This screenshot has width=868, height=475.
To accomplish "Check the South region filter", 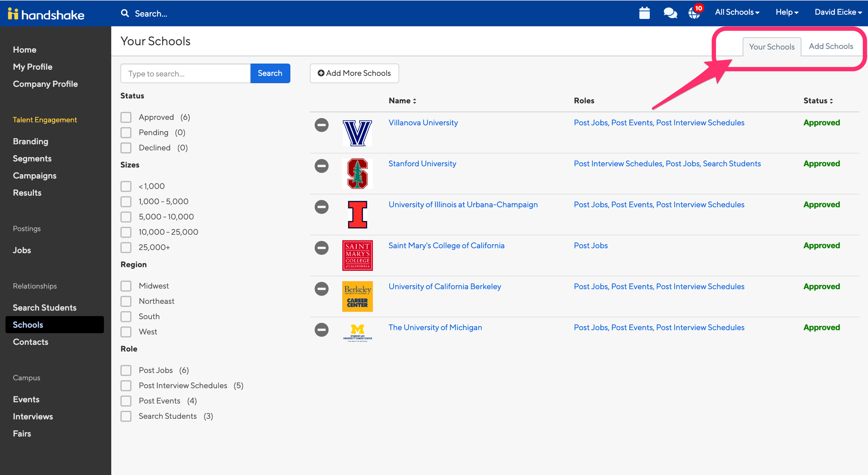I will pos(126,317).
